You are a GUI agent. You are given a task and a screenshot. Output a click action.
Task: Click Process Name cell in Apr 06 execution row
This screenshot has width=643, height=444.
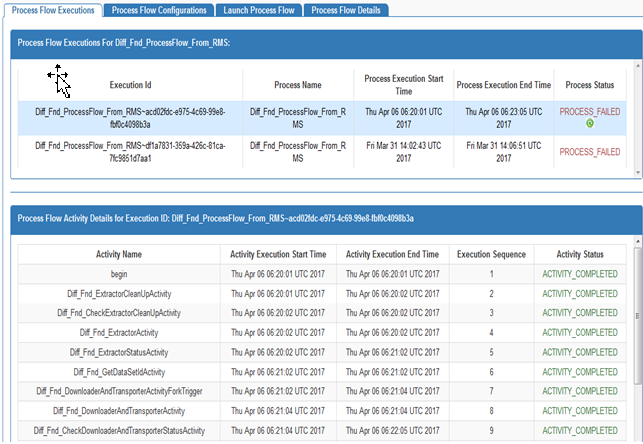298,118
